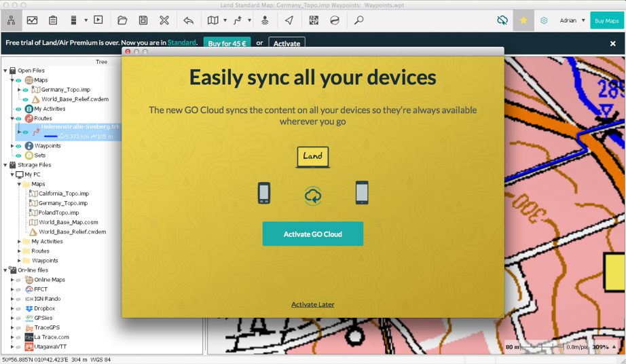Screen dimensions: 626x364
Task: Expand the Dropbox online files node
Action: point(12,308)
